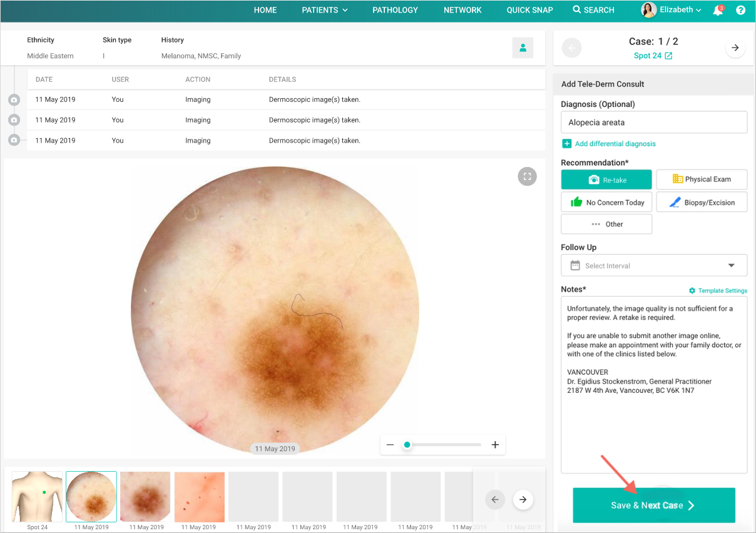Go to the next case arrow
Screen dimensions: 756x533
pyautogui.click(x=735, y=48)
